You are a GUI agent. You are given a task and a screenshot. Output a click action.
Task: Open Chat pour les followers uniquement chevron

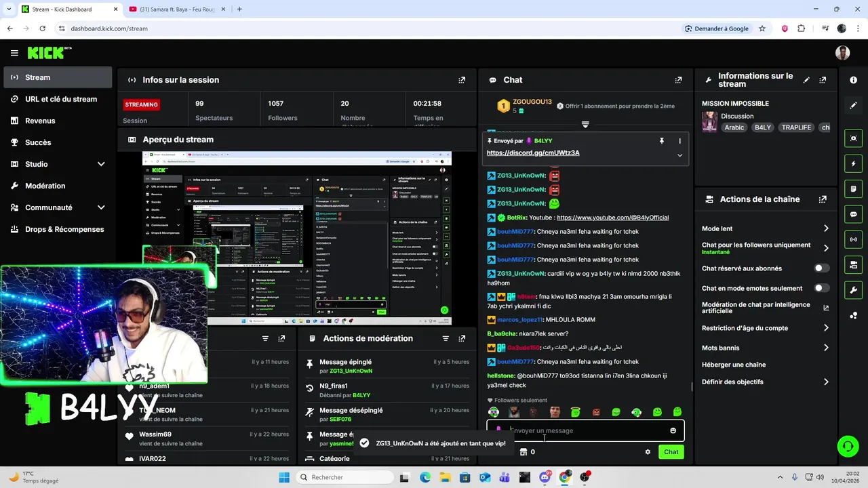826,248
